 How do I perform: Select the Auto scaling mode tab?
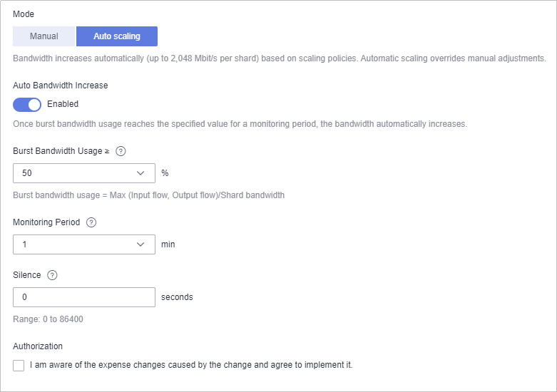pos(117,36)
